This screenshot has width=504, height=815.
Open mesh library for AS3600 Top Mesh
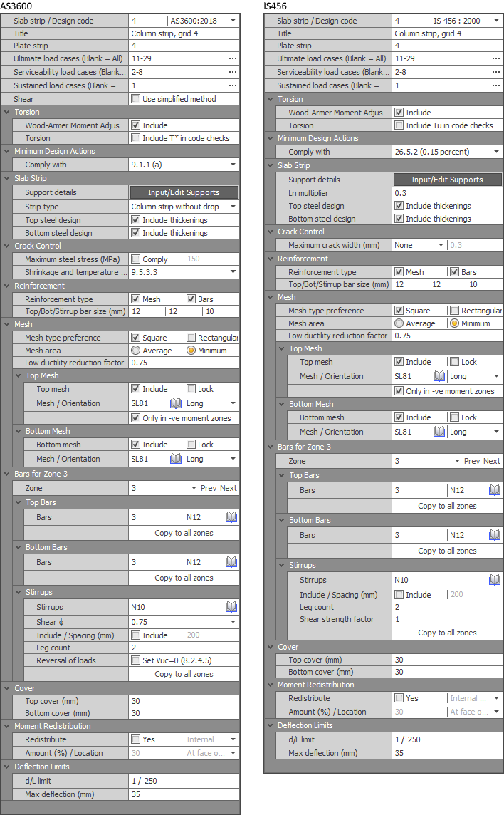pyautogui.click(x=176, y=403)
